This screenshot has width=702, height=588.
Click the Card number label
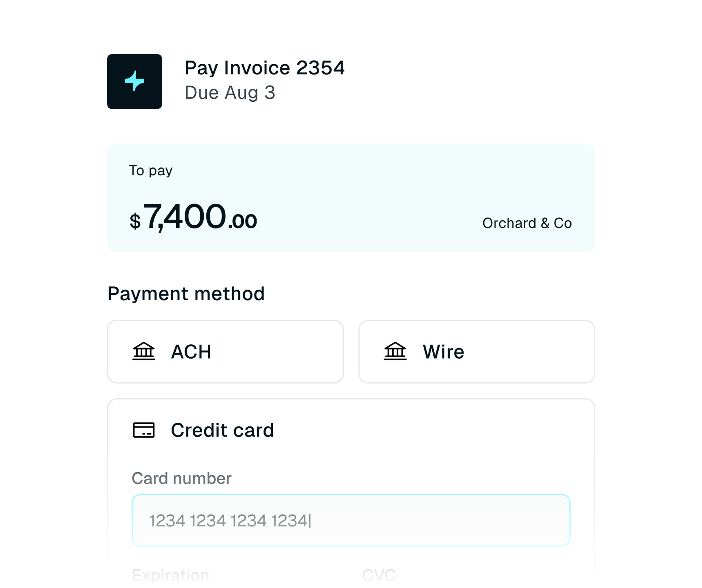pos(182,478)
